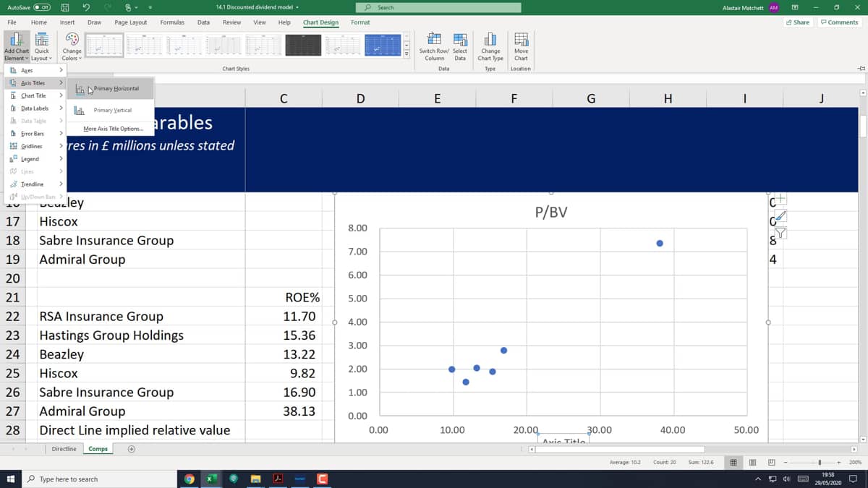Click the ribbon display options icon
The height and width of the screenshot is (488, 868).
point(795,7)
